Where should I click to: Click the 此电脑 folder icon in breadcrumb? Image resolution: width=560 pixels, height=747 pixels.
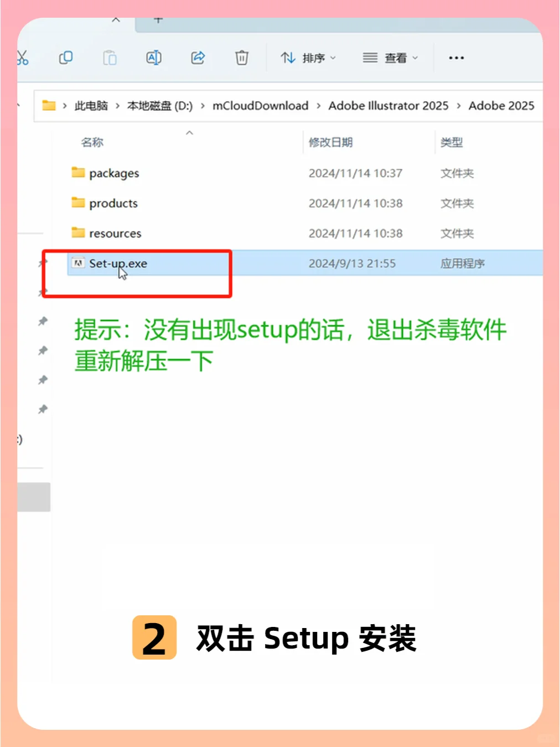coord(49,106)
